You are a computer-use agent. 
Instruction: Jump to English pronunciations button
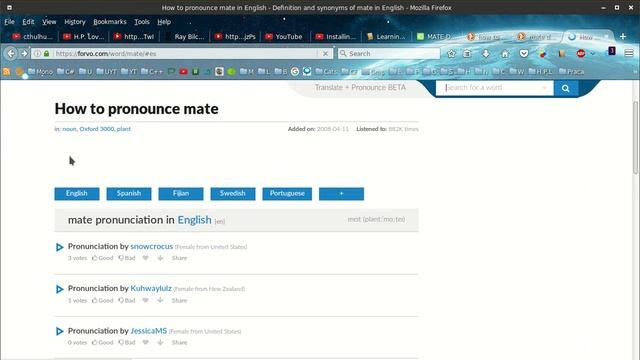[77, 194]
